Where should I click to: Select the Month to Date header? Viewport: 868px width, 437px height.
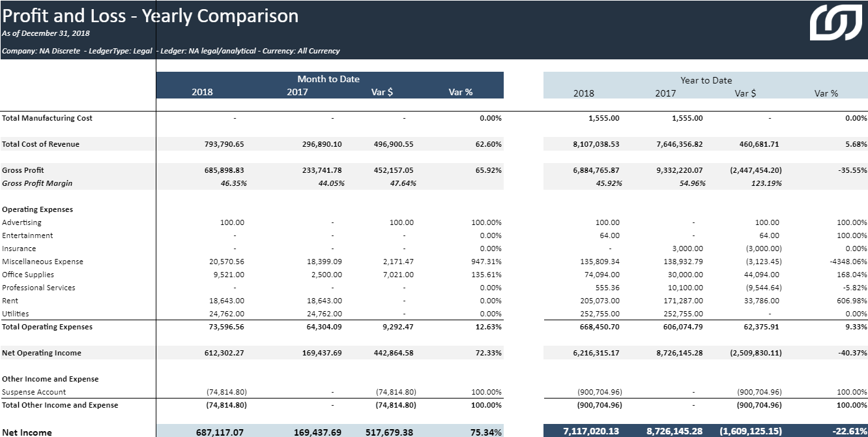click(328, 79)
